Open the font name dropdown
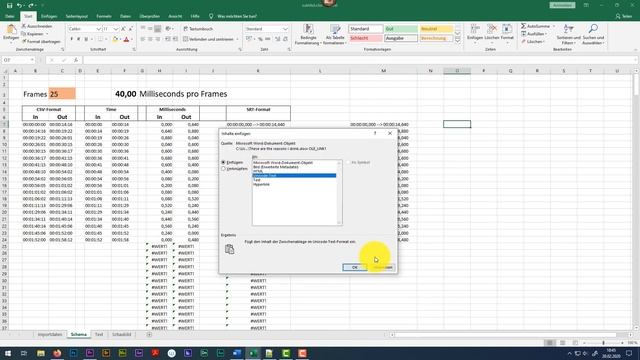The height and width of the screenshot is (360, 640). (x=98, y=29)
